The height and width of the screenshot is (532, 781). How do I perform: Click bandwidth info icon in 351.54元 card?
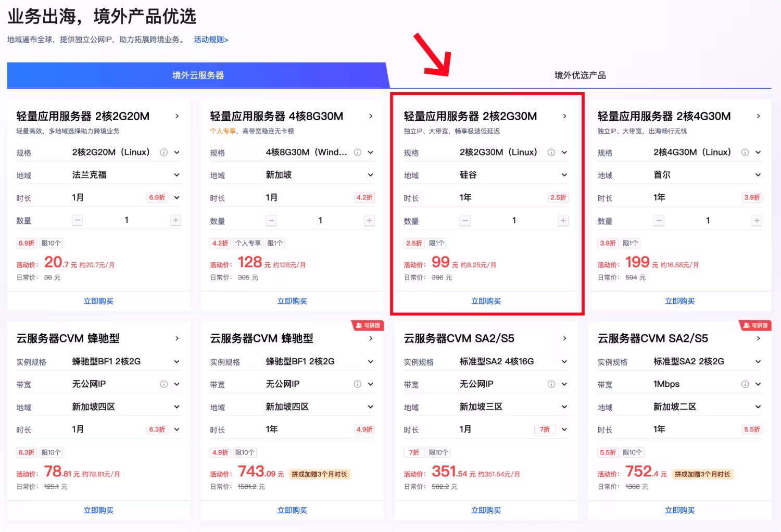551,384
